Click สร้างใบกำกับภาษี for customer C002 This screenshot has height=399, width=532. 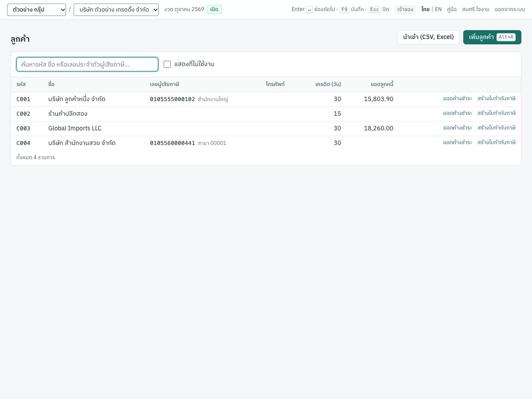[x=497, y=113]
